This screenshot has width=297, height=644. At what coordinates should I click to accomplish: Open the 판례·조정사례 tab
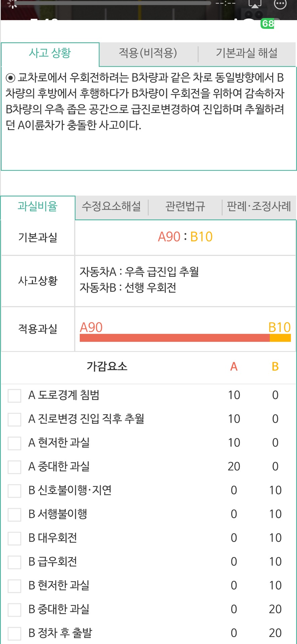click(259, 207)
